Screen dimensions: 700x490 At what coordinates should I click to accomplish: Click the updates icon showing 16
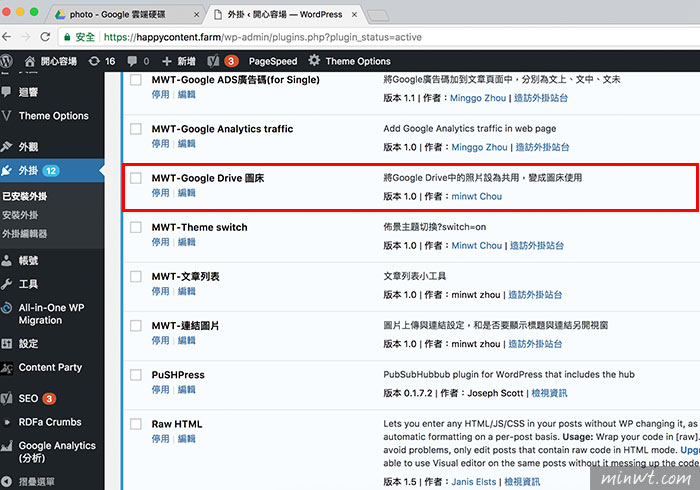pyautogui.click(x=102, y=61)
